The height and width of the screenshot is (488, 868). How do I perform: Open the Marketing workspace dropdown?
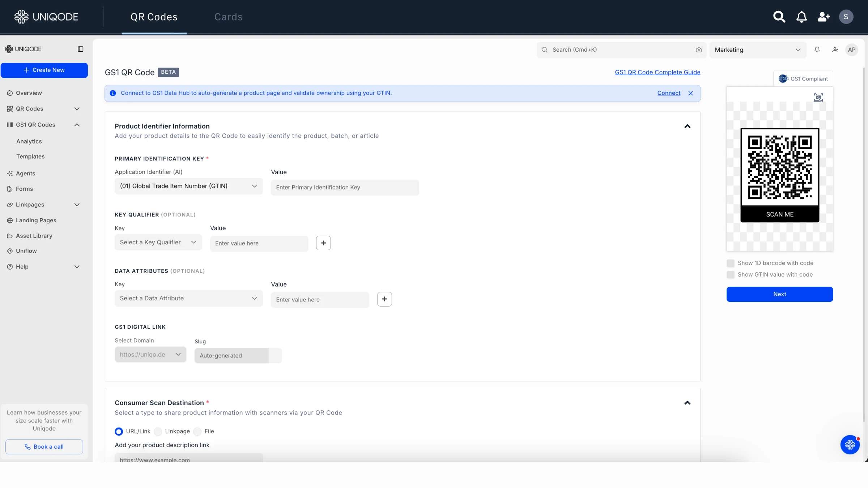tap(758, 50)
